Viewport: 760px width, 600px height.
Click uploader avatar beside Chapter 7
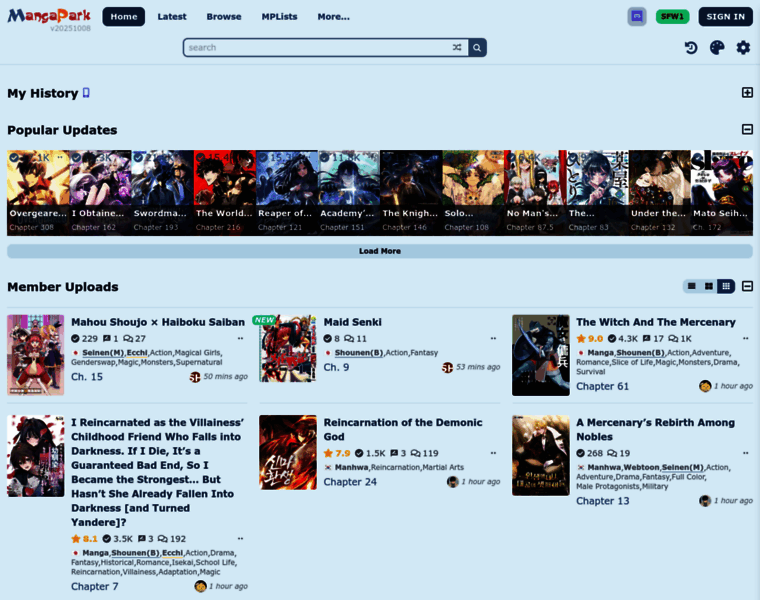pyautogui.click(x=200, y=586)
